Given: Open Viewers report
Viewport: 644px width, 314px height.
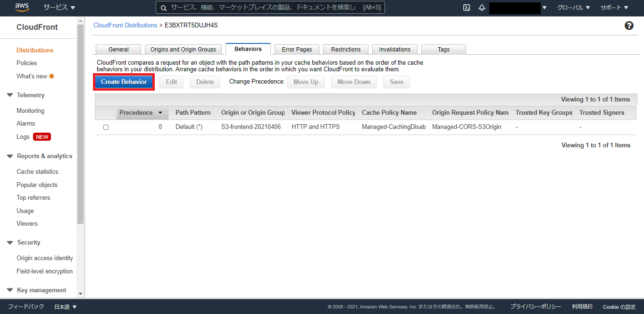Looking at the screenshot, I should pos(27,224).
